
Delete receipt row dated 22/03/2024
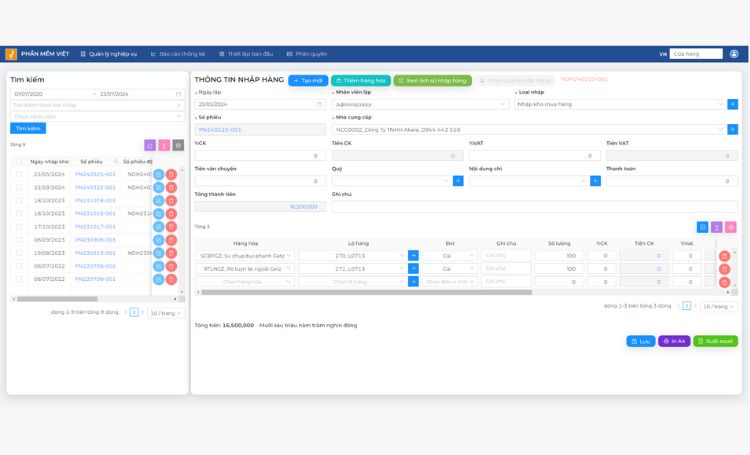171,188
